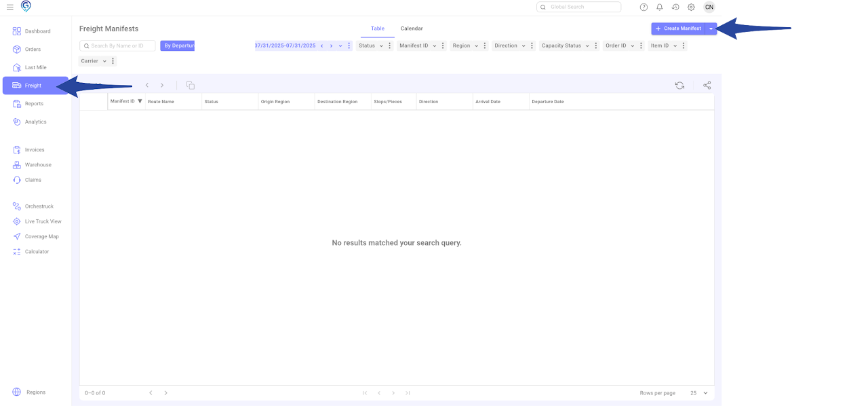Open the recent history clock icon
This screenshot has width=868, height=406.
(675, 7)
